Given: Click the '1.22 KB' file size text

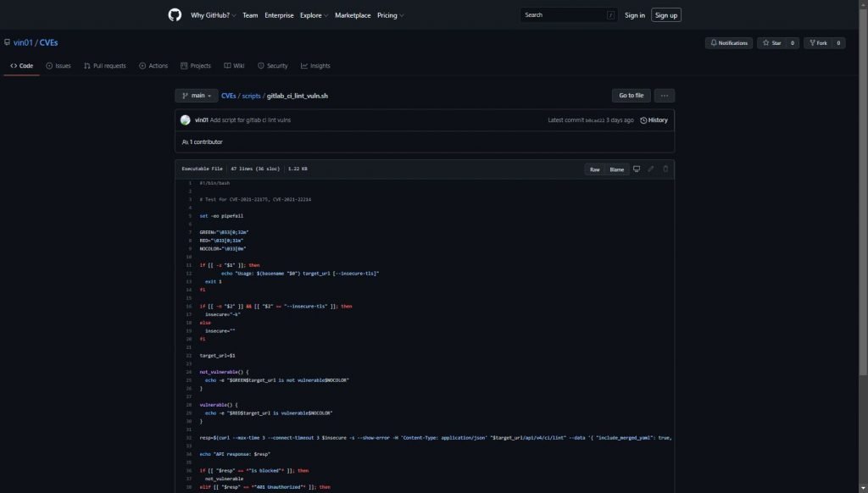Looking at the screenshot, I should pos(298,169).
